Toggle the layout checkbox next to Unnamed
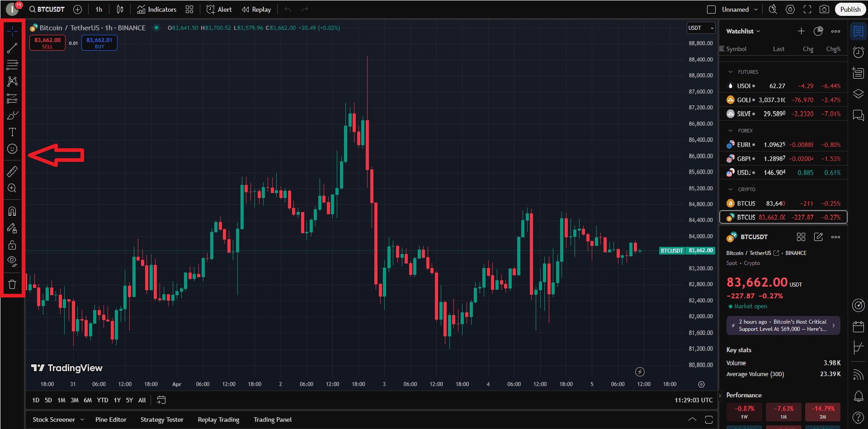The image size is (868, 429). click(711, 9)
